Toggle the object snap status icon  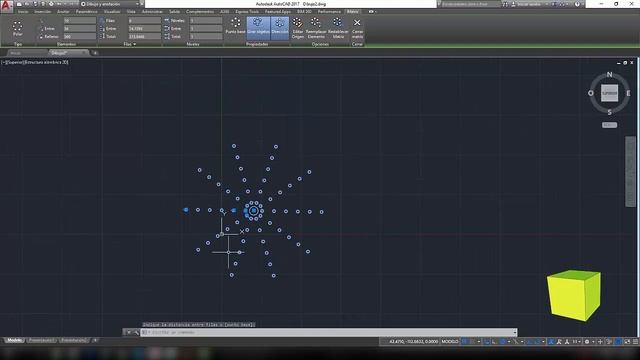point(537,342)
